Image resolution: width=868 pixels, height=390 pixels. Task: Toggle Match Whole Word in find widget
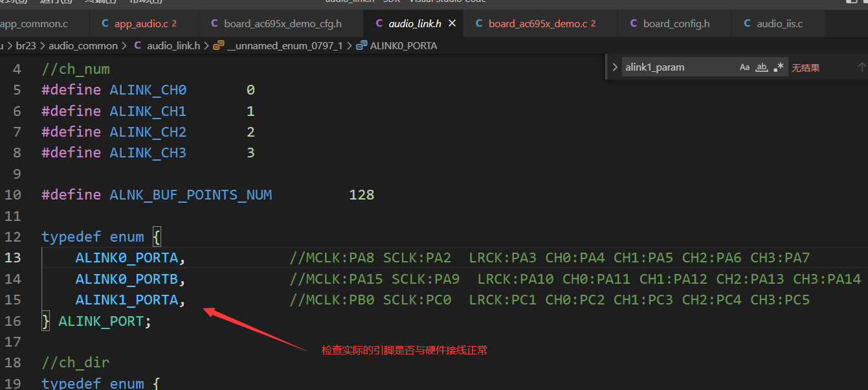pyautogui.click(x=762, y=67)
